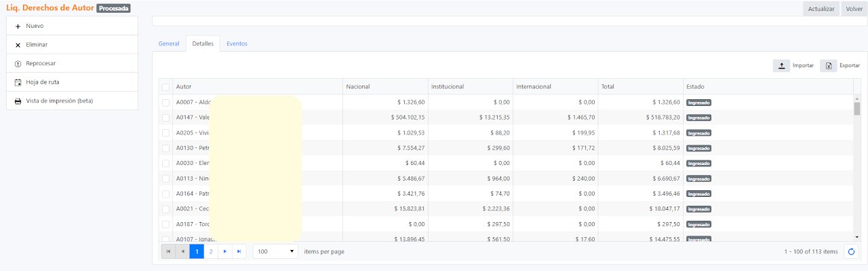Click the Institucional value $ 13.215,35

coord(494,118)
